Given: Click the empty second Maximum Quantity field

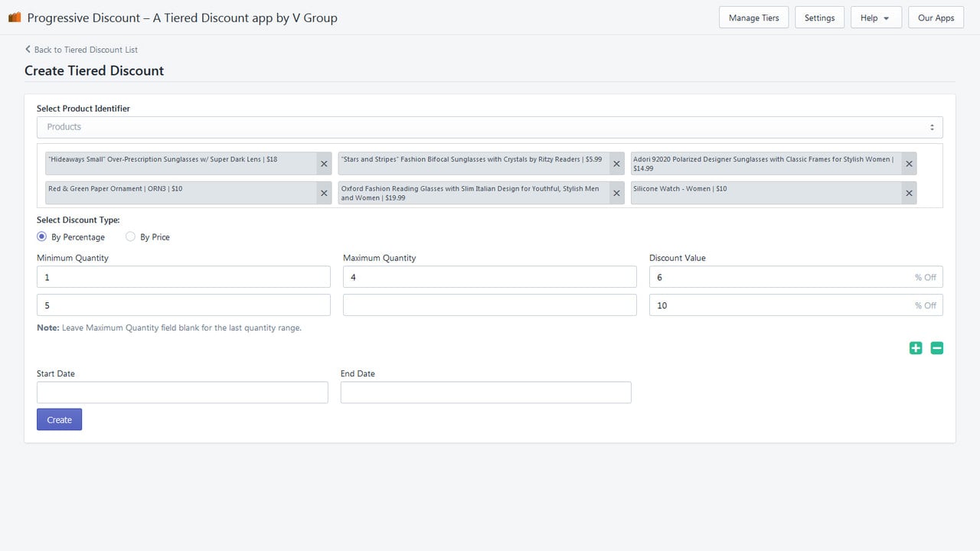Looking at the screenshot, I should click(490, 305).
